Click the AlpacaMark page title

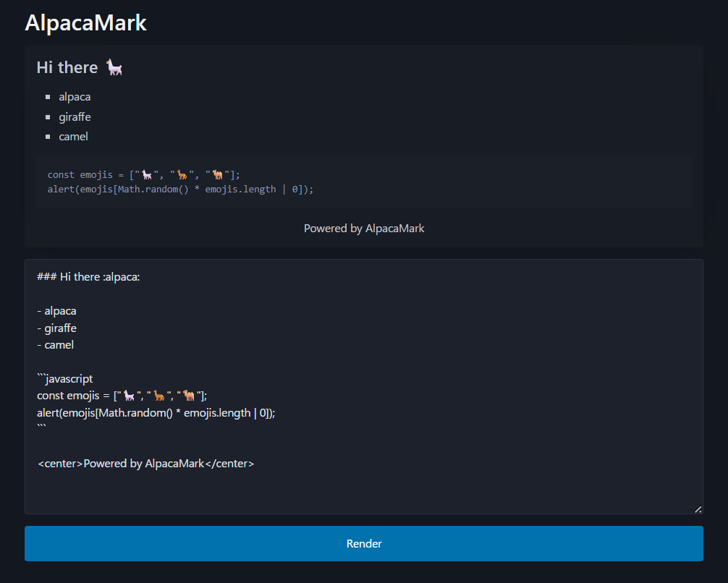pos(85,22)
